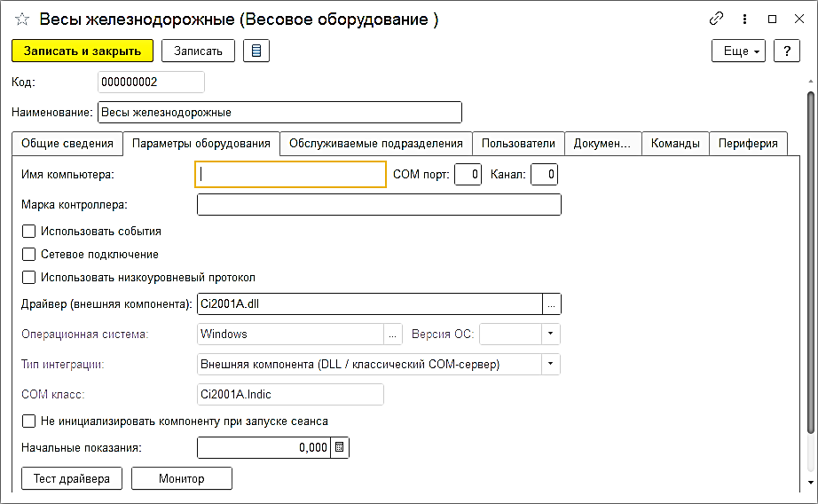Open calculator for Начальные показания field

(x=340, y=447)
